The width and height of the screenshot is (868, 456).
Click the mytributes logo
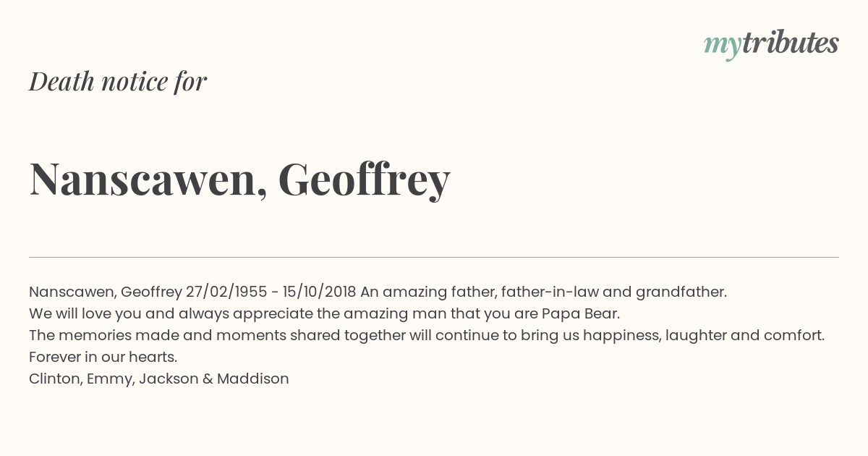coord(771,44)
